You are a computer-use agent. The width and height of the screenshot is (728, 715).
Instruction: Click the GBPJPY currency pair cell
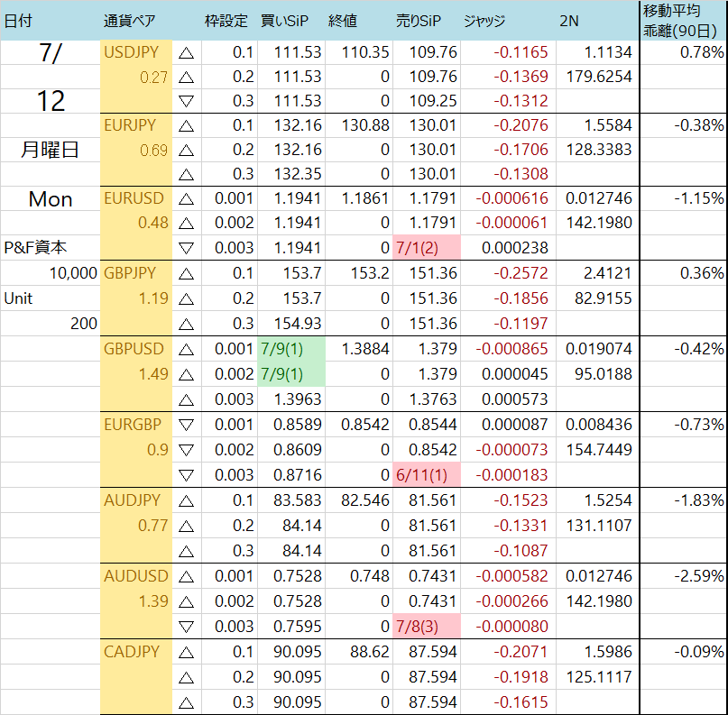coord(130,273)
